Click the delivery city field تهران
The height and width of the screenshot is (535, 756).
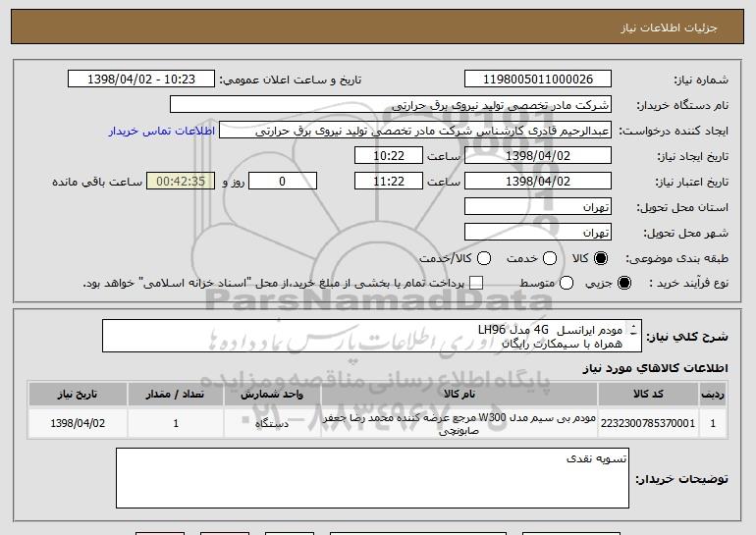[x=538, y=233]
